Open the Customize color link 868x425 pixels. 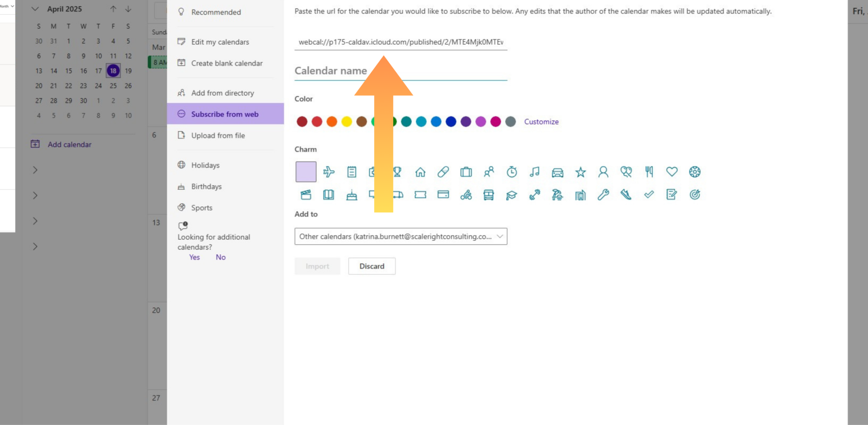[541, 122]
